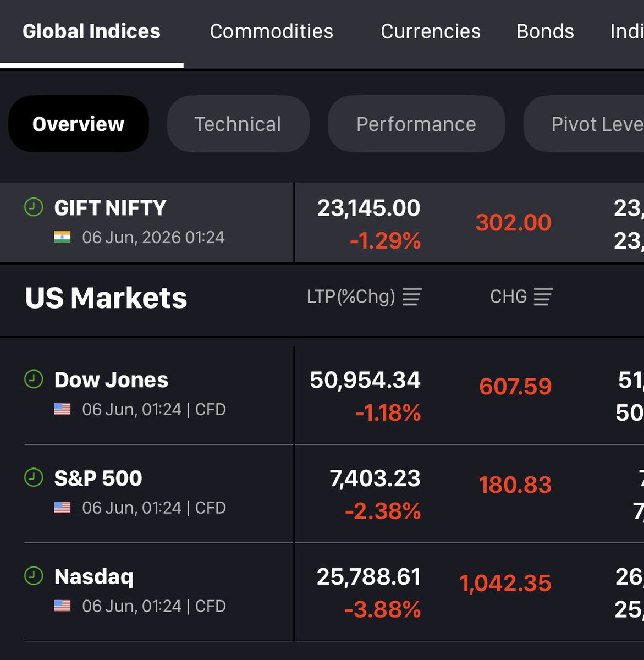This screenshot has height=660, width=644.
Task: Open the Bonds tab
Action: coord(545,31)
